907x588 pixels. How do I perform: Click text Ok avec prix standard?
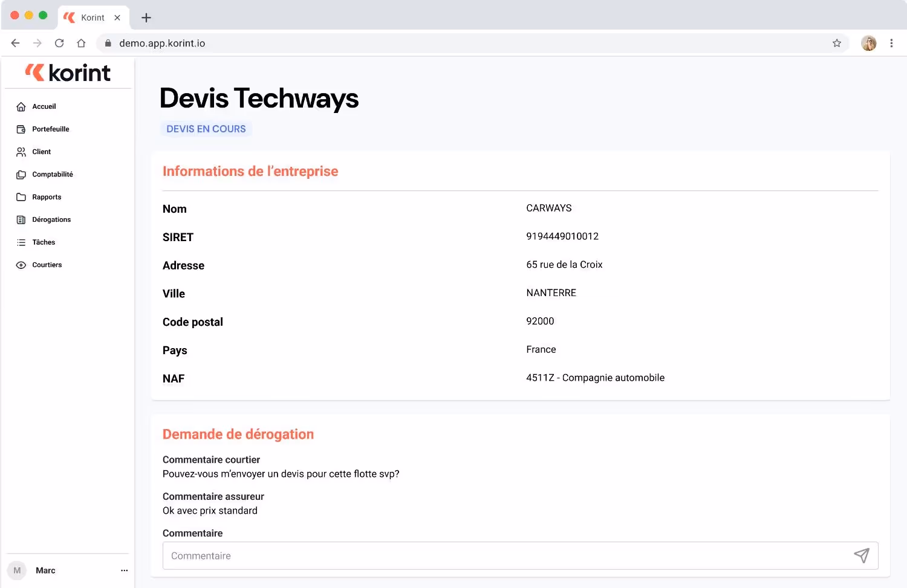[210, 511]
